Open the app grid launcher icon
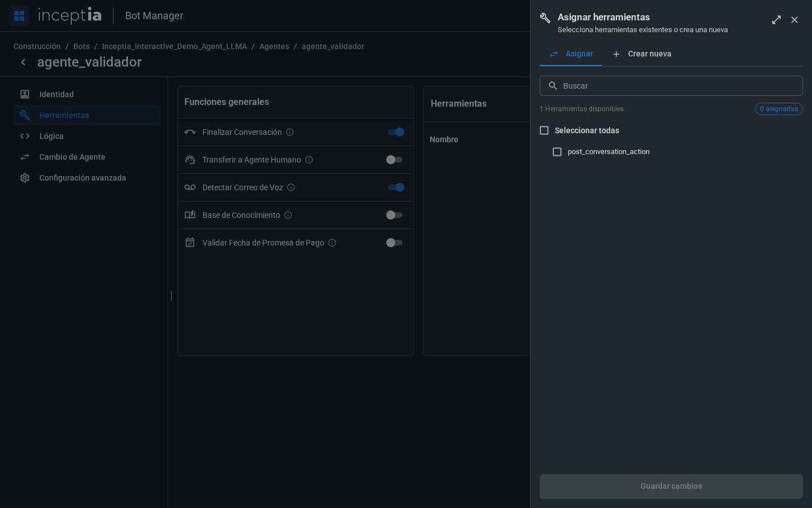 pos(19,16)
